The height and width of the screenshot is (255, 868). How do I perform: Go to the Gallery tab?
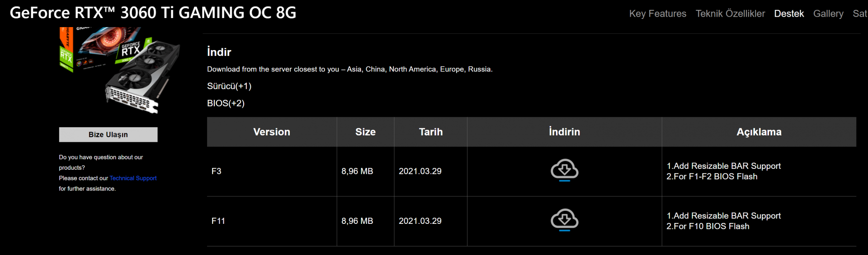828,14
